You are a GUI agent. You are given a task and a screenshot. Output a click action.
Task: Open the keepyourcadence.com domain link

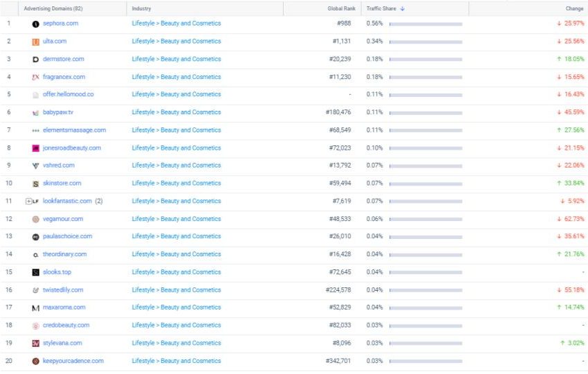point(73,361)
